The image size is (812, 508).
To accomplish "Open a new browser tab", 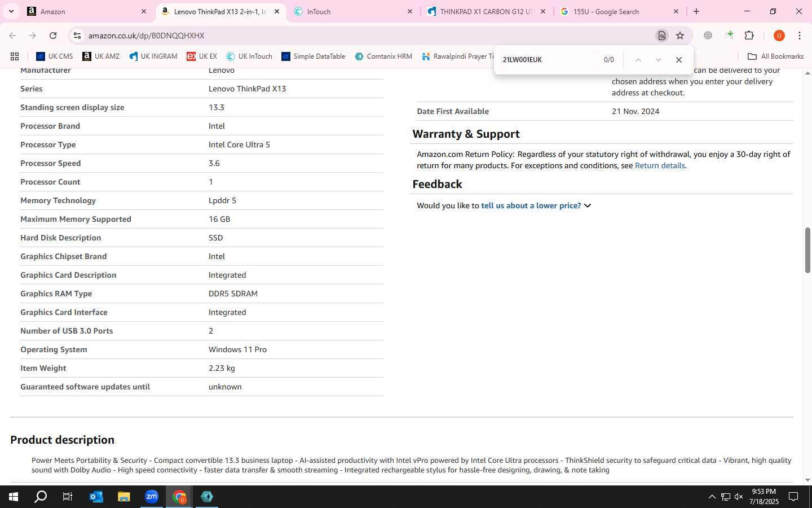I will click(696, 11).
